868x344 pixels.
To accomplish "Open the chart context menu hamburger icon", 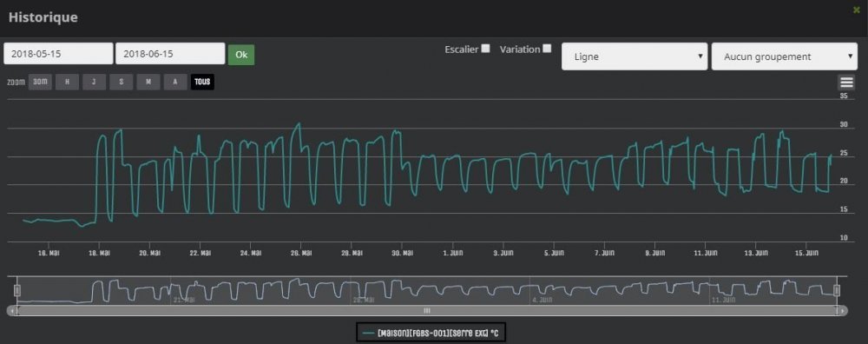I will [846, 83].
